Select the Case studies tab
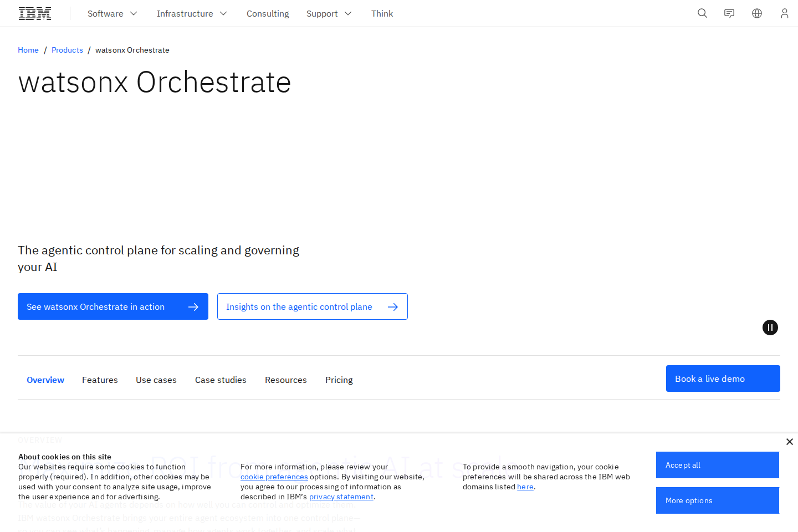Screen dimensions: 798x532 (x=221, y=380)
